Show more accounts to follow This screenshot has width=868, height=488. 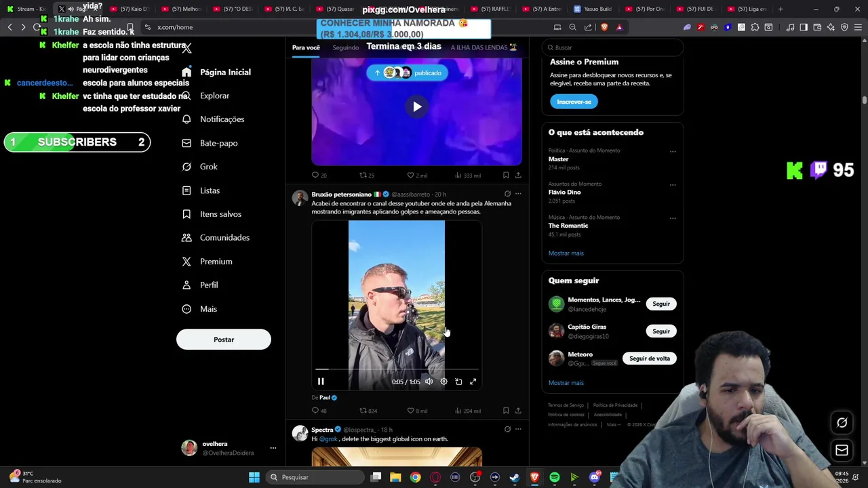click(566, 383)
